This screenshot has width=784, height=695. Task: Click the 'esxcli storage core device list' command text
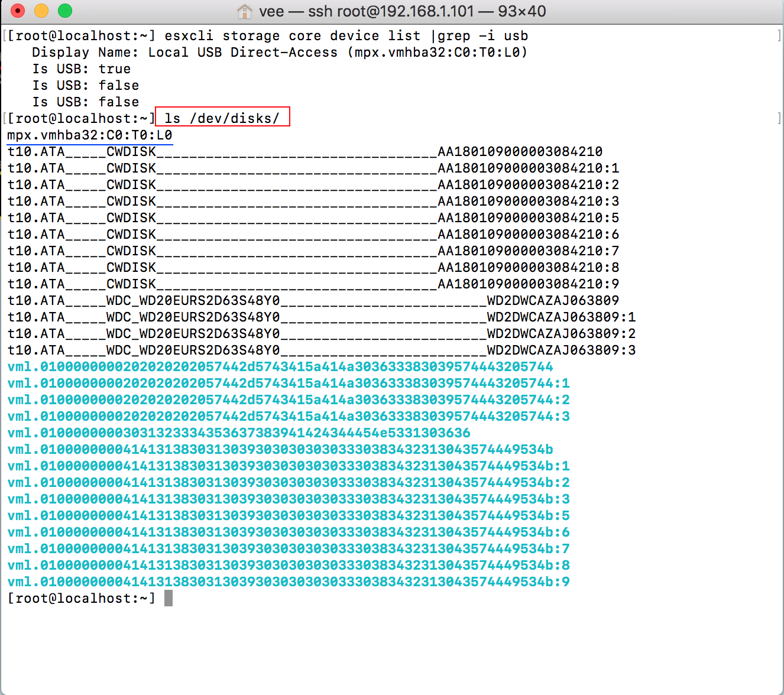tap(292, 36)
